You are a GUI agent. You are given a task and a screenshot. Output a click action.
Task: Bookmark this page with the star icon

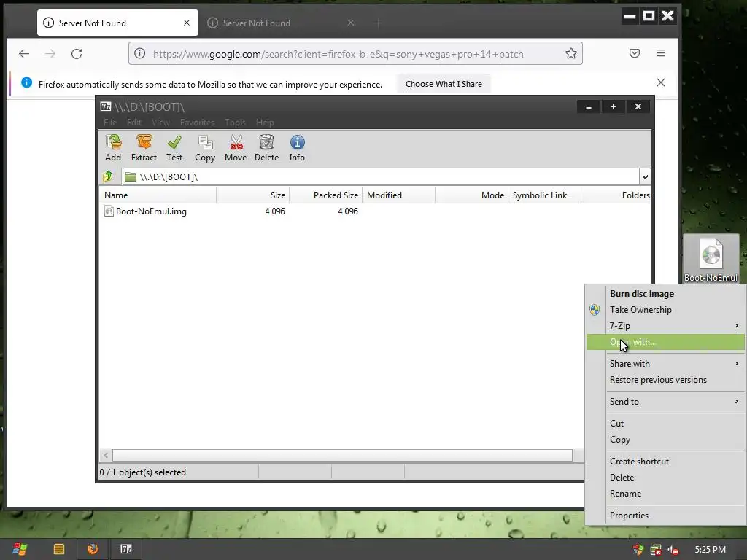pyautogui.click(x=570, y=53)
